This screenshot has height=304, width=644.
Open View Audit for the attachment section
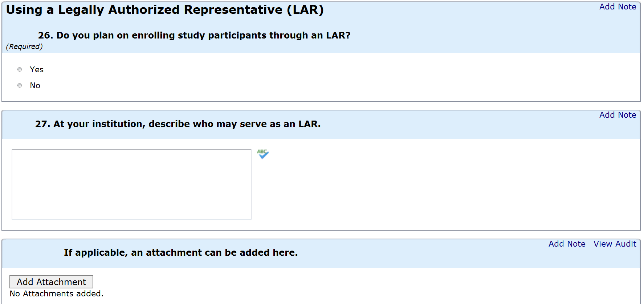615,244
